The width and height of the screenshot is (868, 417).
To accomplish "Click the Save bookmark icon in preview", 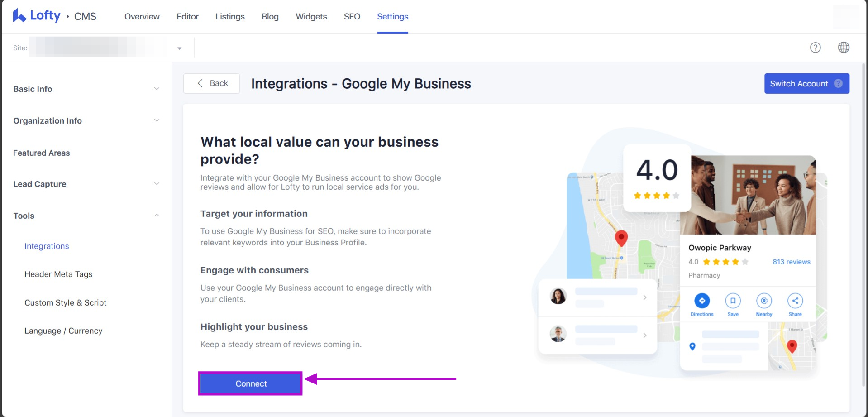I will pos(733,301).
